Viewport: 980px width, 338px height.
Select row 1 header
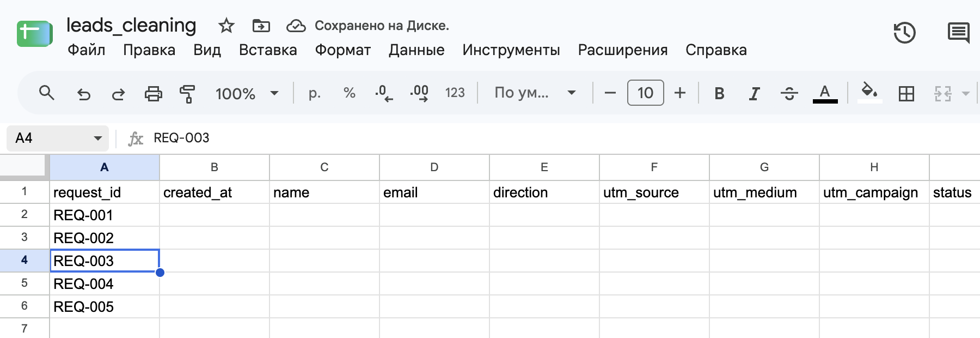coord(24,192)
